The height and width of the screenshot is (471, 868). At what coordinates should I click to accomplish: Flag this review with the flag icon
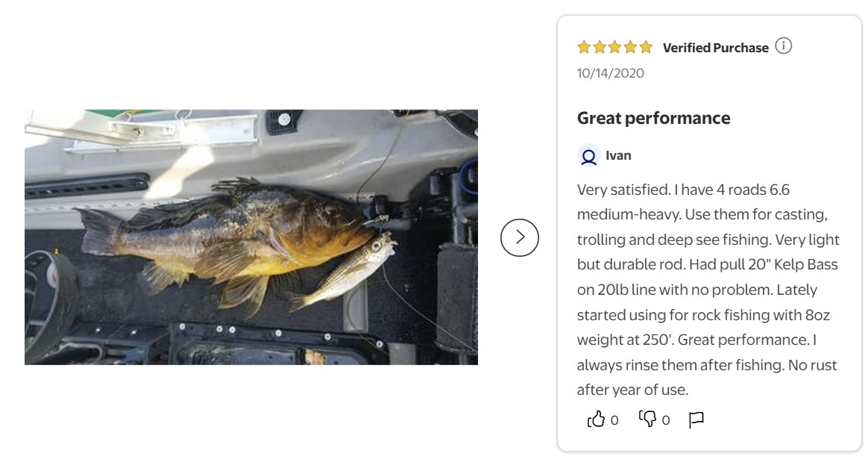coord(696,419)
